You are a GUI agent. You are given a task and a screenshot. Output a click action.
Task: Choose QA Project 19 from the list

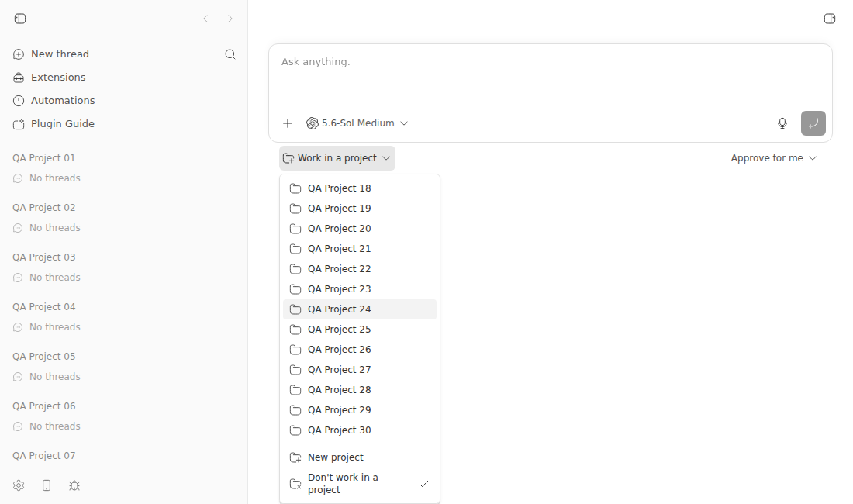360,209
